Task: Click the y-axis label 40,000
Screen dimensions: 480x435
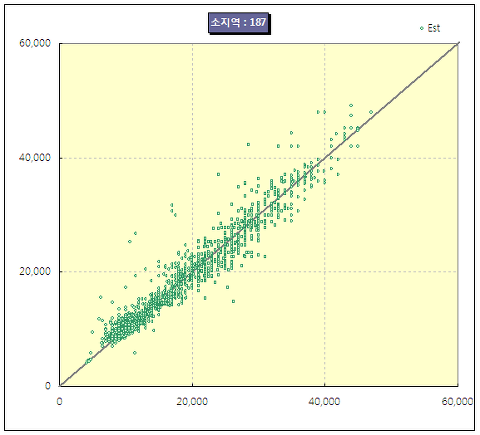Action: pyautogui.click(x=35, y=157)
